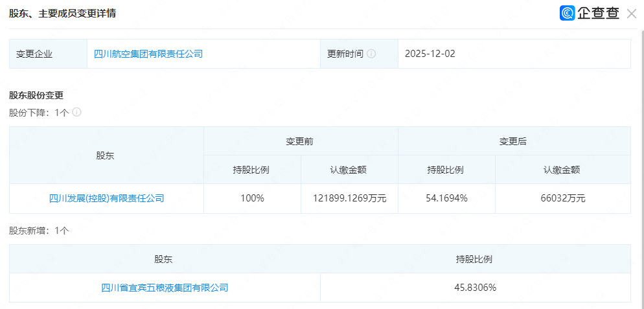Click the 45.8306% holding ratio cell

475,288
